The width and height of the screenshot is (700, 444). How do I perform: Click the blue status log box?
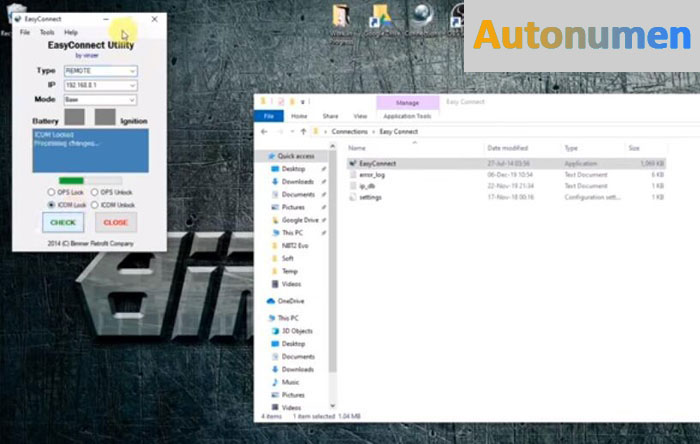coord(90,151)
